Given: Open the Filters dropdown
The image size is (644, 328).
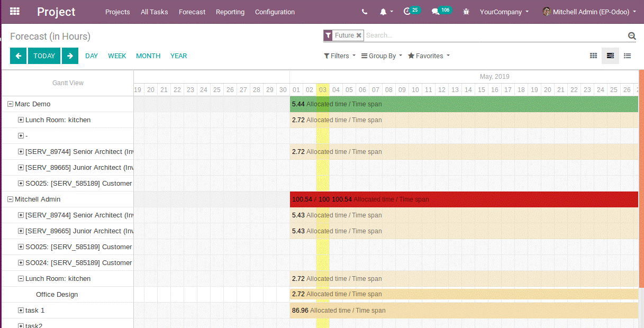Looking at the screenshot, I should [340, 56].
